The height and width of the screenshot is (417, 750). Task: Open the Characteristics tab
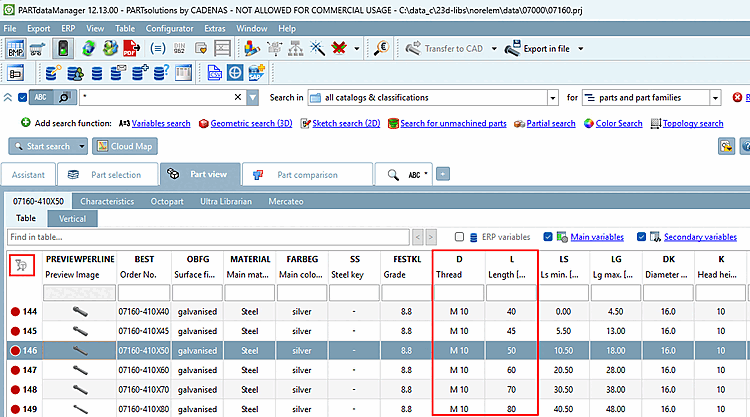tap(107, 201)
